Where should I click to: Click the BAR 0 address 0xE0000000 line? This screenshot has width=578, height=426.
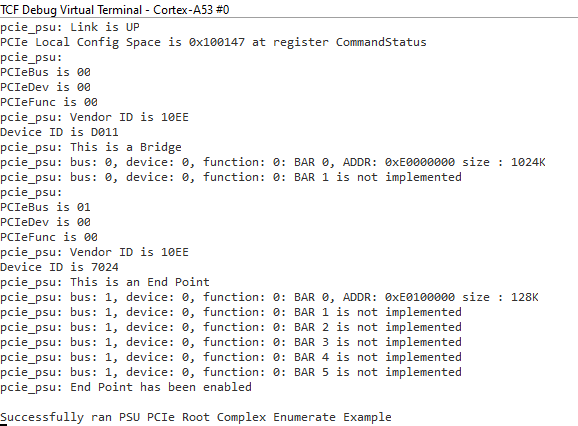272,163
